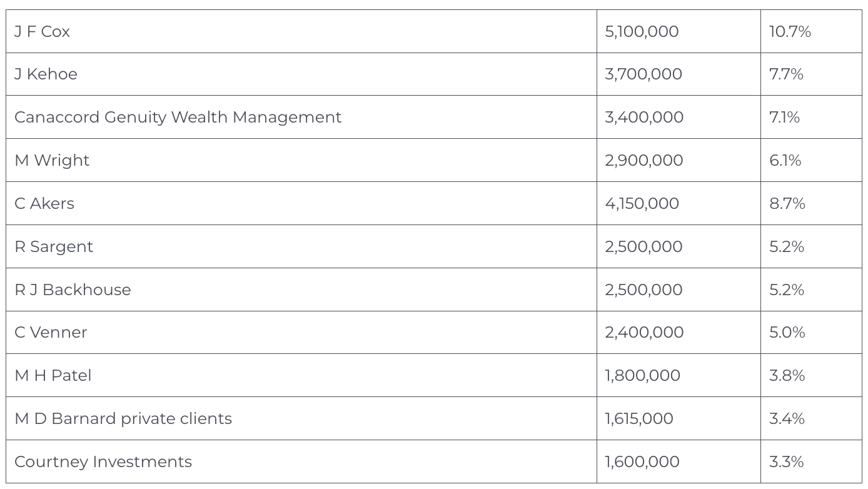Image resolution: width=868 pixels, height=489 pixels.
Task: Click the 10.7% percentage cell
Action: (x=790, y=31)
